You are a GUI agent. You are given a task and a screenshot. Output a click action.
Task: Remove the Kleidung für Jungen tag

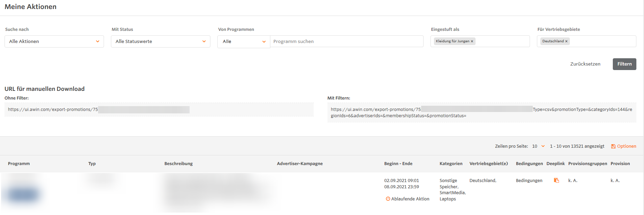coord(472,41)
